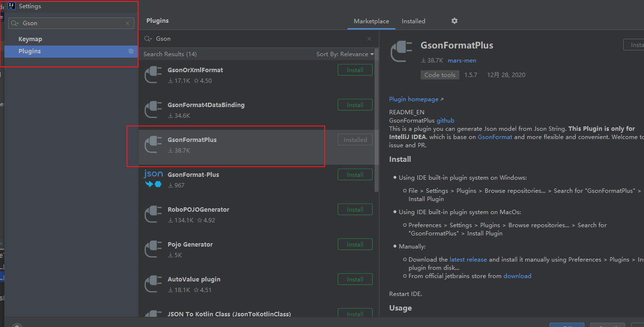Click version 1.5.7 in plugin details
644x327 pixels.
(471, 75)
